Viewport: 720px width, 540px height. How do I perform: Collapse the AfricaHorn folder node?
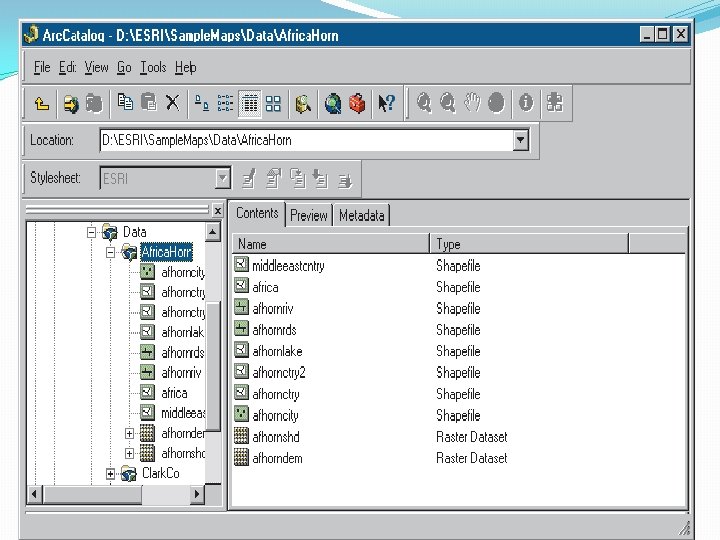tap(110, 252)
